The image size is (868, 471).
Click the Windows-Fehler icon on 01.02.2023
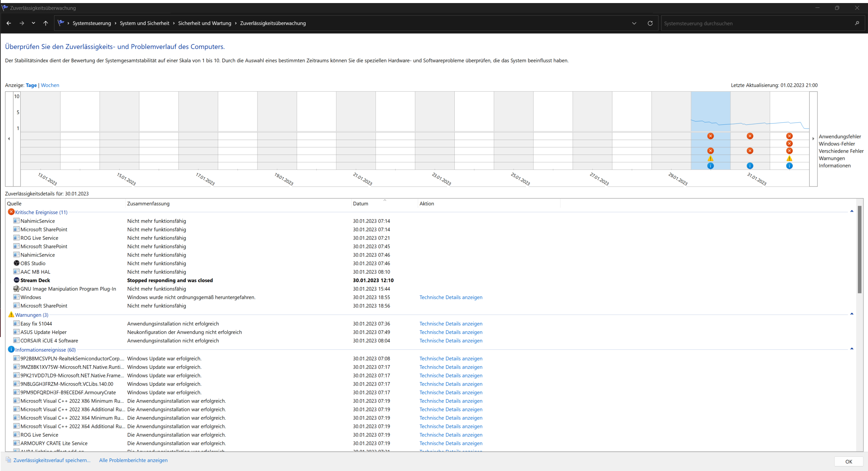(789, 143)
